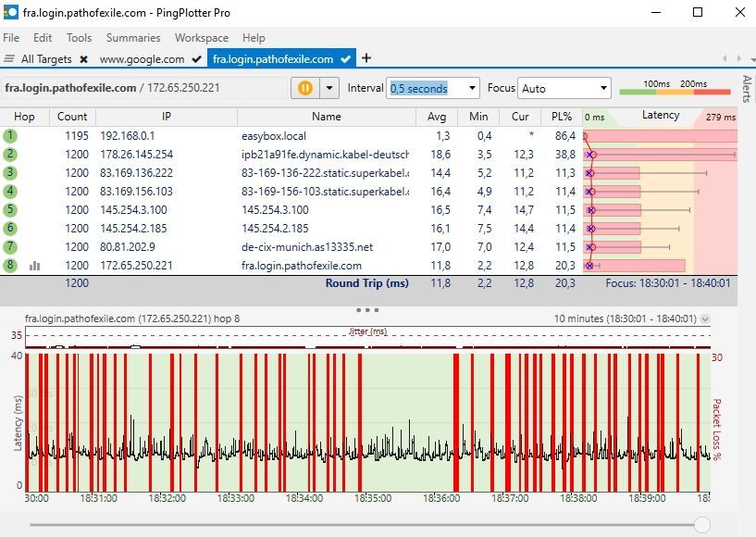Click the bar graph icon on hop 8
This screenshot has width=756, height=537.
(35, 266)
